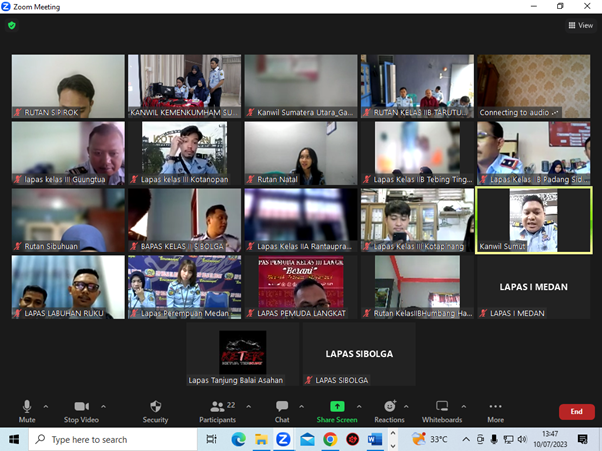
Task: Open the More options menu
Action: 496,407
